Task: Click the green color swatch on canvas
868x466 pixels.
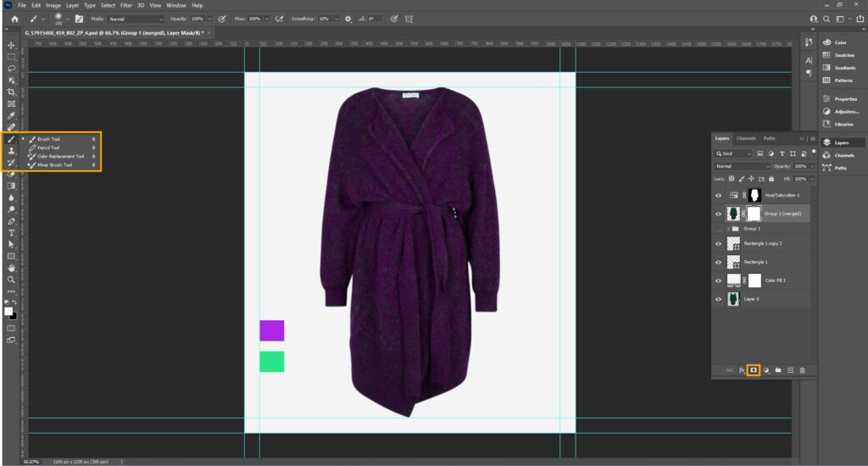Action: pos(271,362)
